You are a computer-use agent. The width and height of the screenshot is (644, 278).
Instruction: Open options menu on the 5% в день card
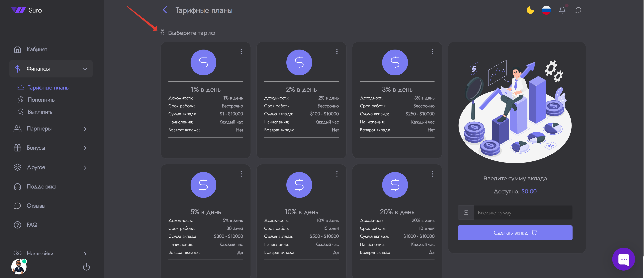(x=241, y=174)
